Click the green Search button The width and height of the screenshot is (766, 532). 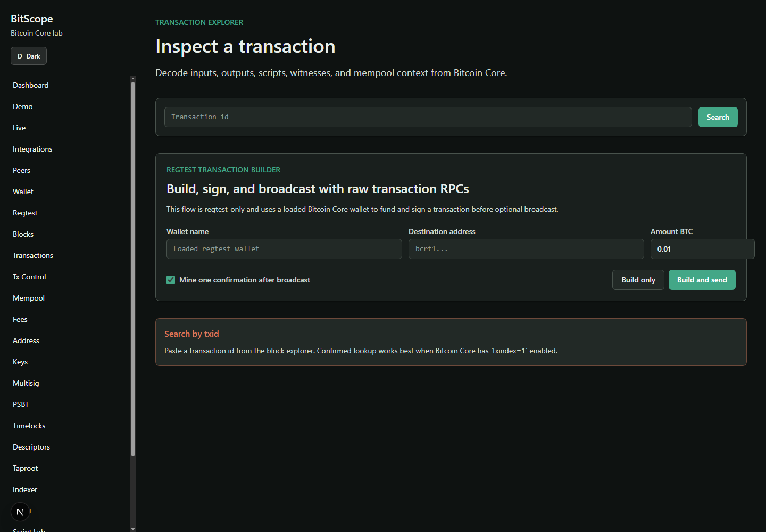[718, 117]
